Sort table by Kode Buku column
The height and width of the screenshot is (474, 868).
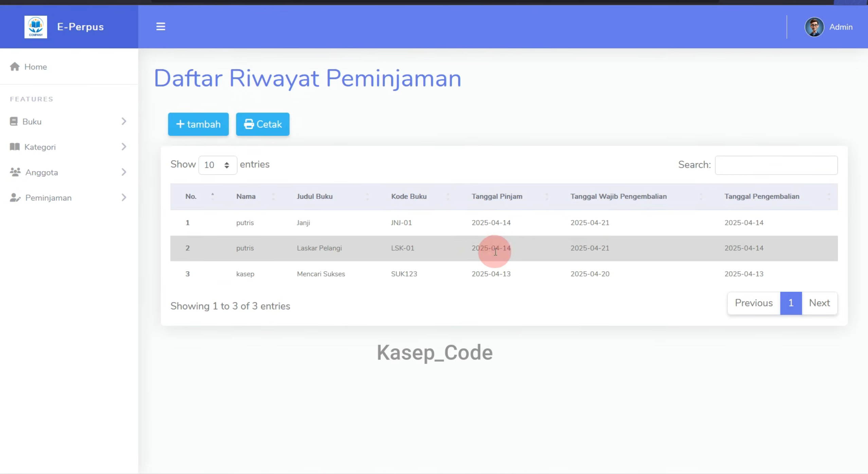pos(416,197)
